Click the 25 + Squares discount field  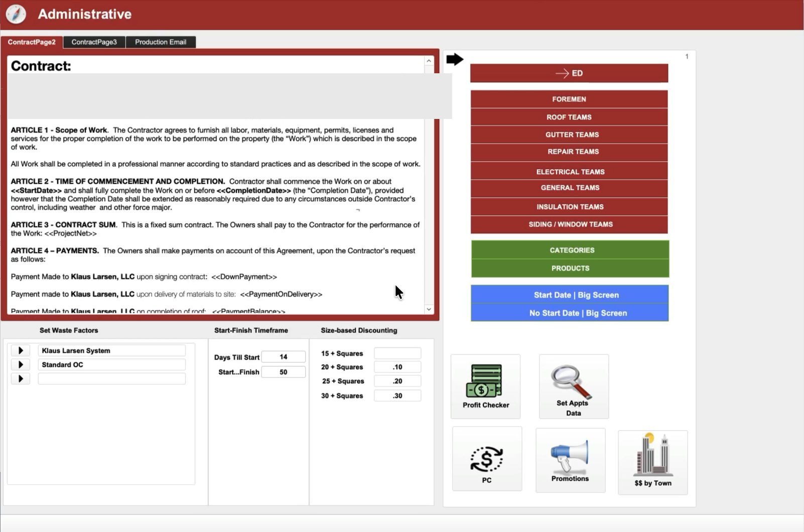click(397, 381)
